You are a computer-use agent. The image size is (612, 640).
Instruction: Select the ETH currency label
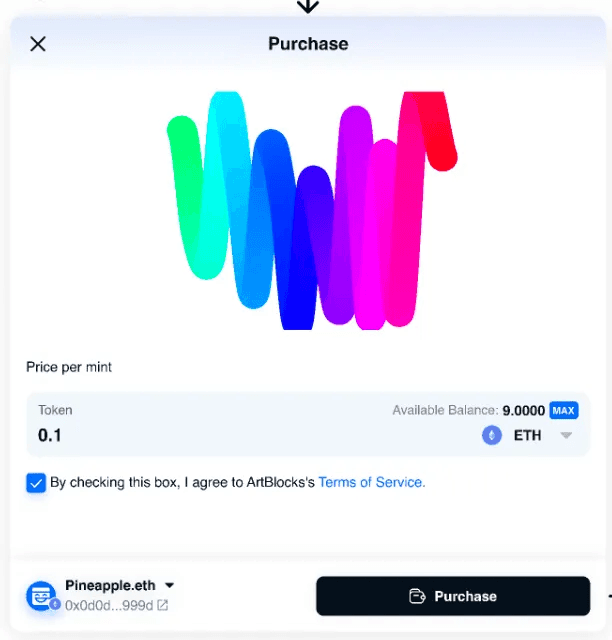pos(527,436)
